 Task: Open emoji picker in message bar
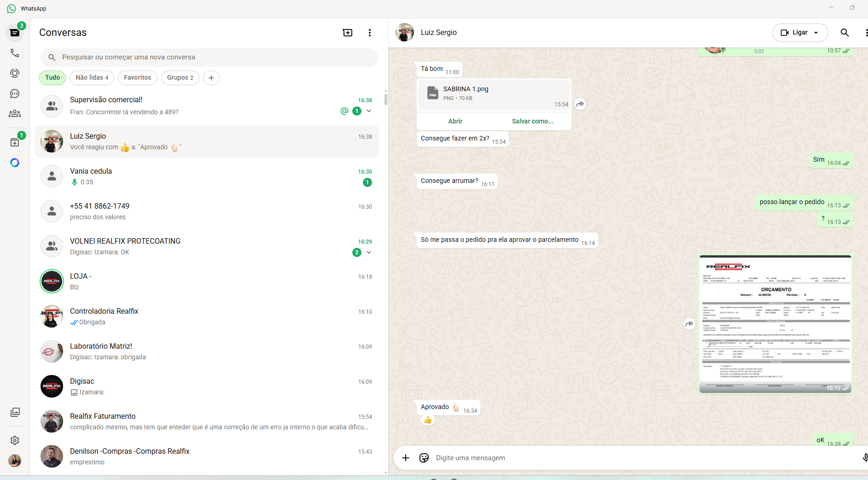(424, 458)
